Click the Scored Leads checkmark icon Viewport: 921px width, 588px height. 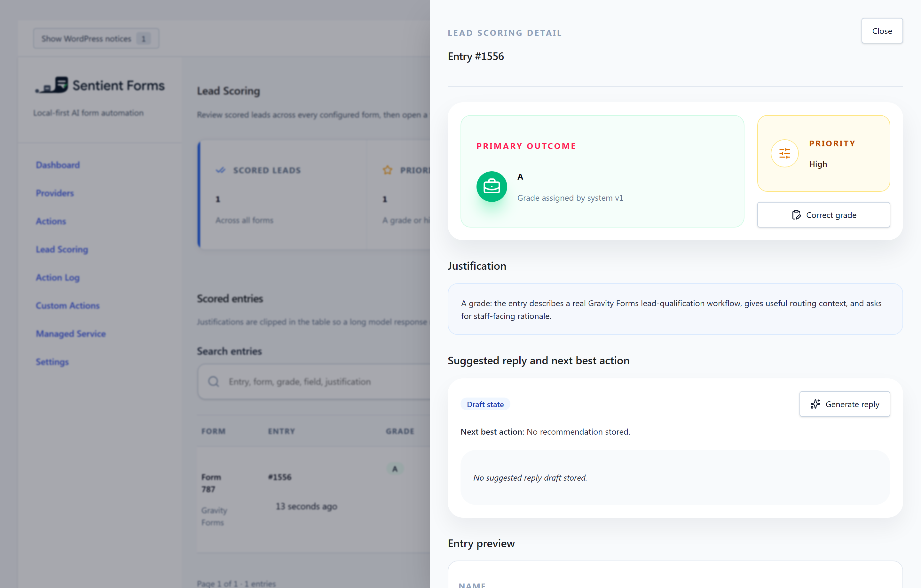click(221, 170)
